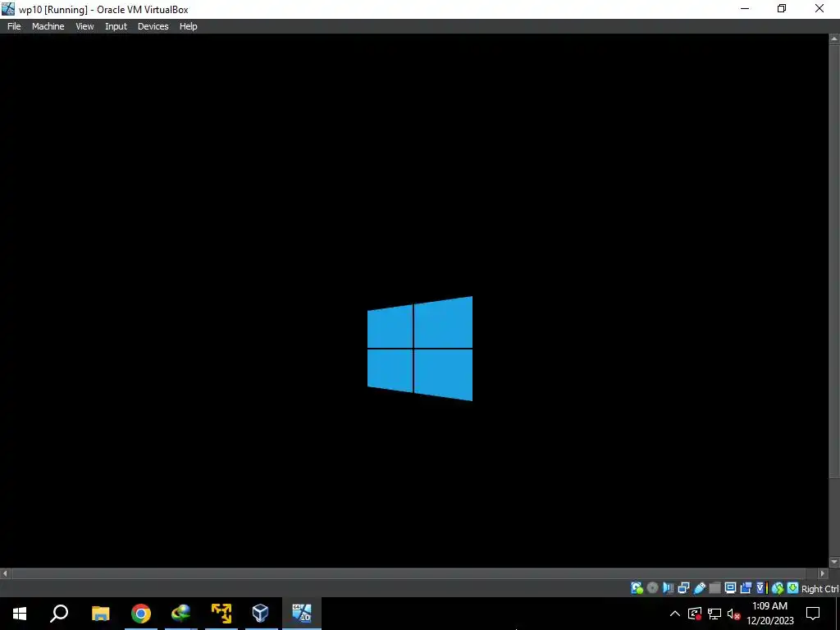840x630 pixels.
Task: Switch to Google Chrome on the taskbar
Action: [x=141, y=614]
